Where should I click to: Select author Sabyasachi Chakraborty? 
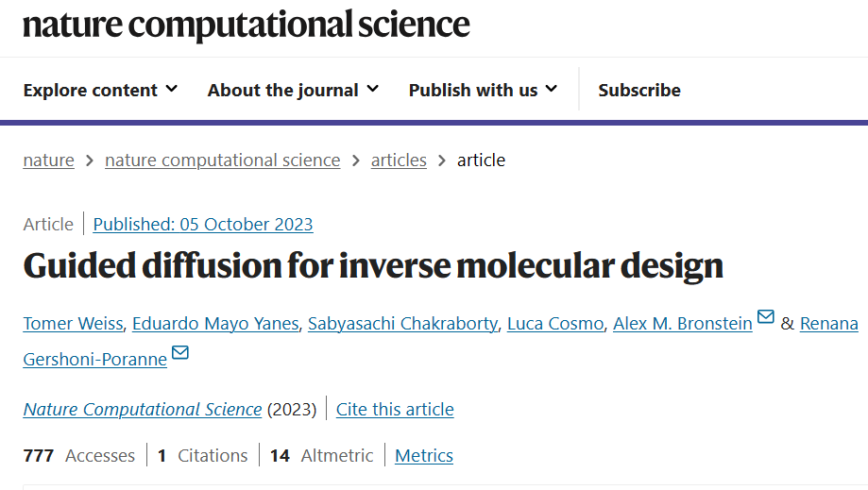pyautogui.click(x=403, y=324)
